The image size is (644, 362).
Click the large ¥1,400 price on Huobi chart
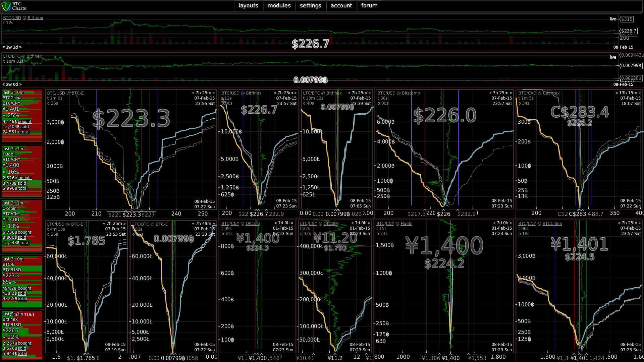click(444, 246)
